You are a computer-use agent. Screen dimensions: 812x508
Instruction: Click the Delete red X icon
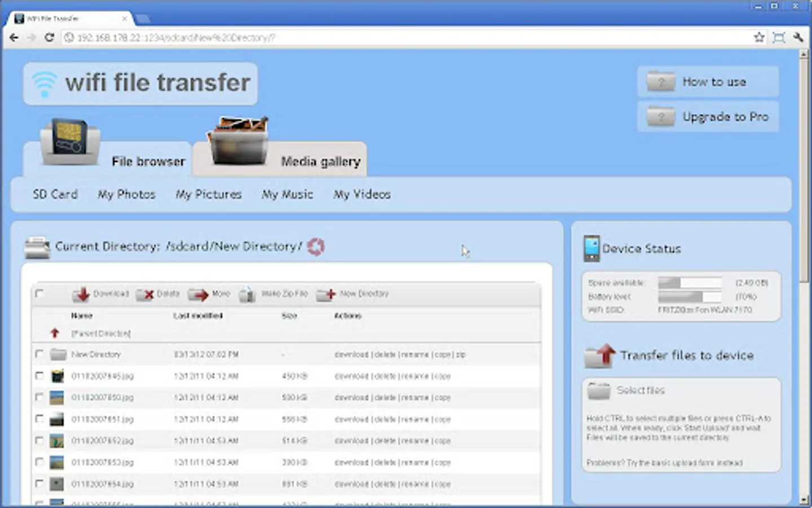tap(145, 294)
